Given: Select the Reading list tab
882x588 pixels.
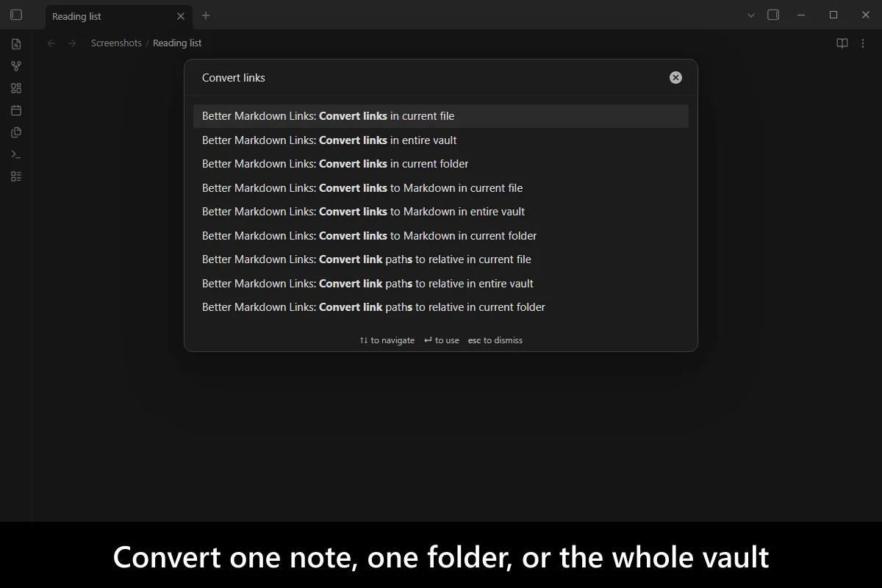Looking at the screenshot, I should point(118,16).
